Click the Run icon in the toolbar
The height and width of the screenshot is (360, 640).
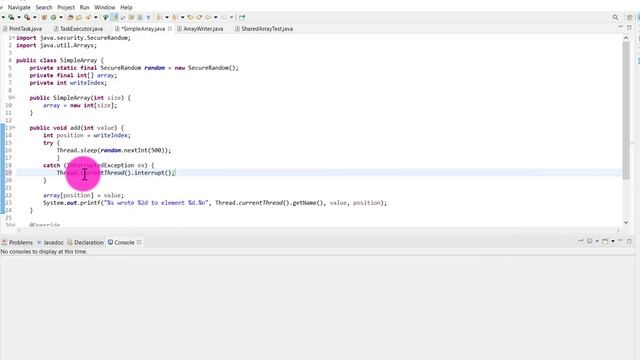[11, 17]
